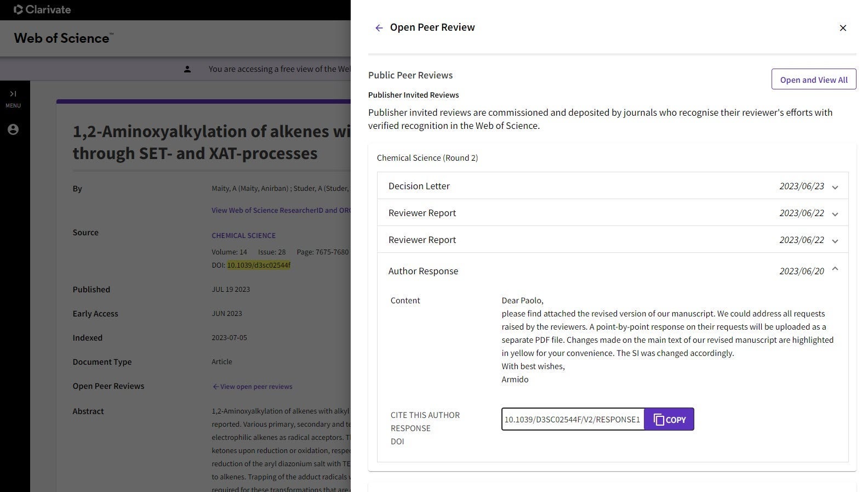Click the DOI text field 10.1039/D3SC02544F/V2/RESPONSE1

[x=573, y=419]
